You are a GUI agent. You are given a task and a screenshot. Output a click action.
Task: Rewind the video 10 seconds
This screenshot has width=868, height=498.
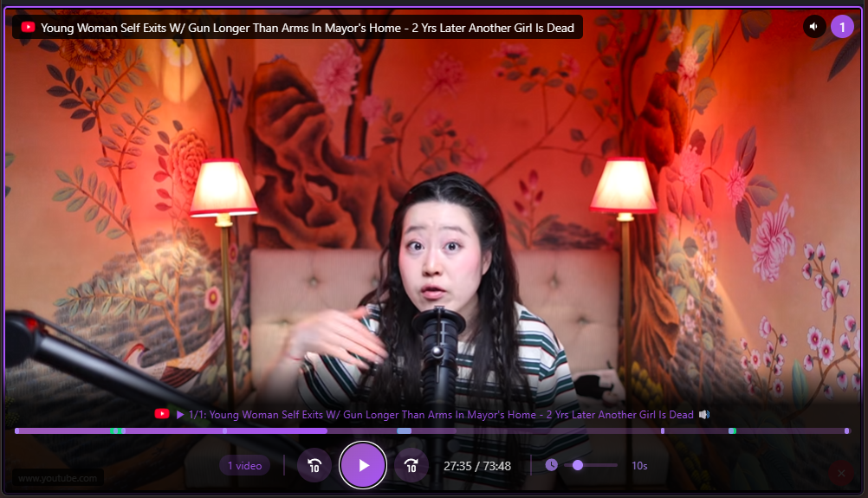(x=314, y=465)
